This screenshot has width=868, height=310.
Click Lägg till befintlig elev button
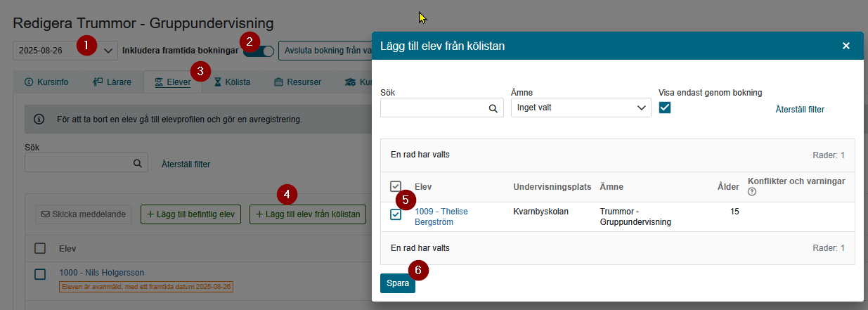192,214
